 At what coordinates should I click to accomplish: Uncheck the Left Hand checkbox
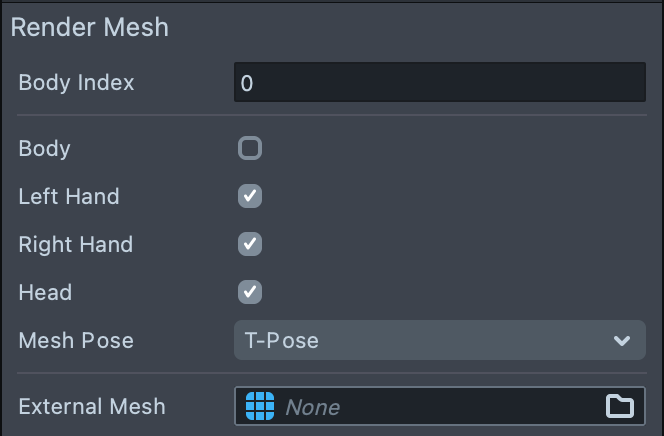(x=250, y=196)
